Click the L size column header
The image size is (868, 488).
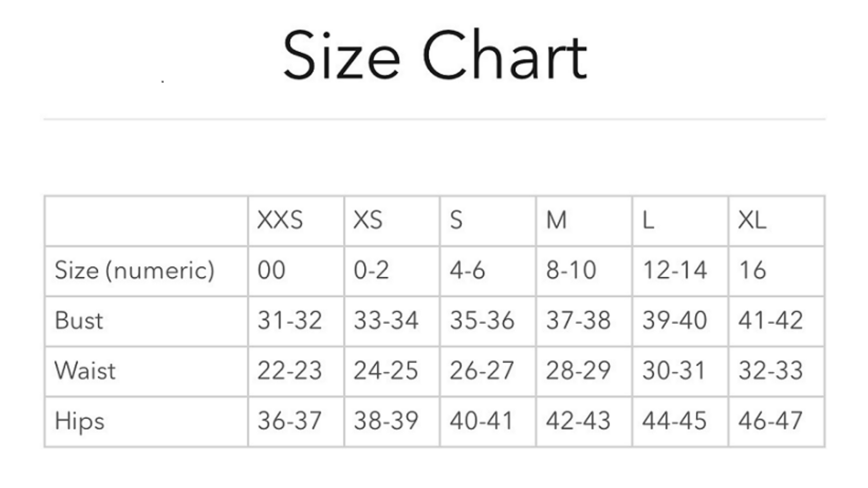coord(648,220)
